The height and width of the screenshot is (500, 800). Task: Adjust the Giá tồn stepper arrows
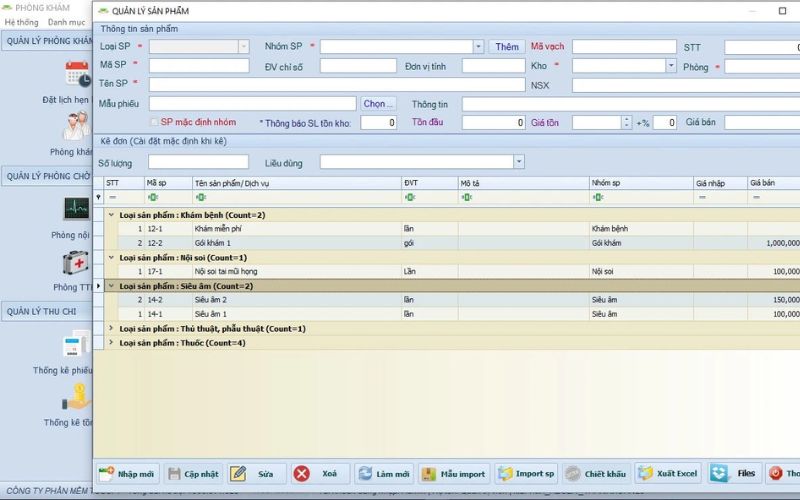coord(627,122)
